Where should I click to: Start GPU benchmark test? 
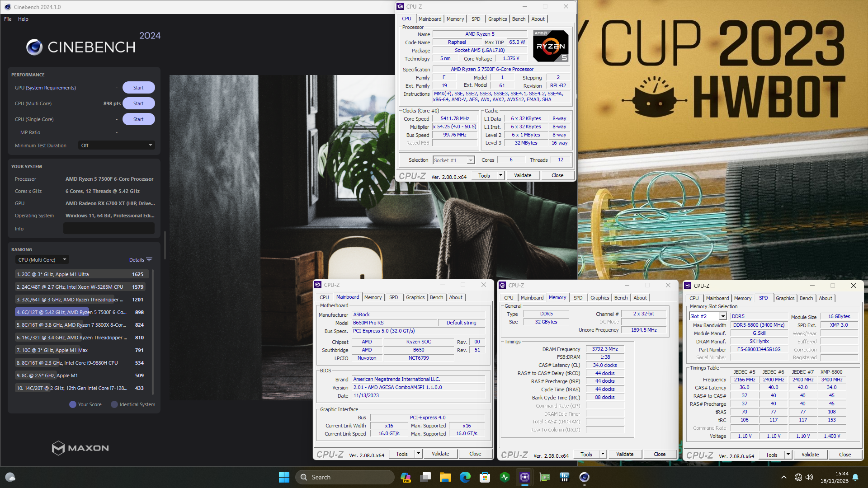(x=138, y=88)
